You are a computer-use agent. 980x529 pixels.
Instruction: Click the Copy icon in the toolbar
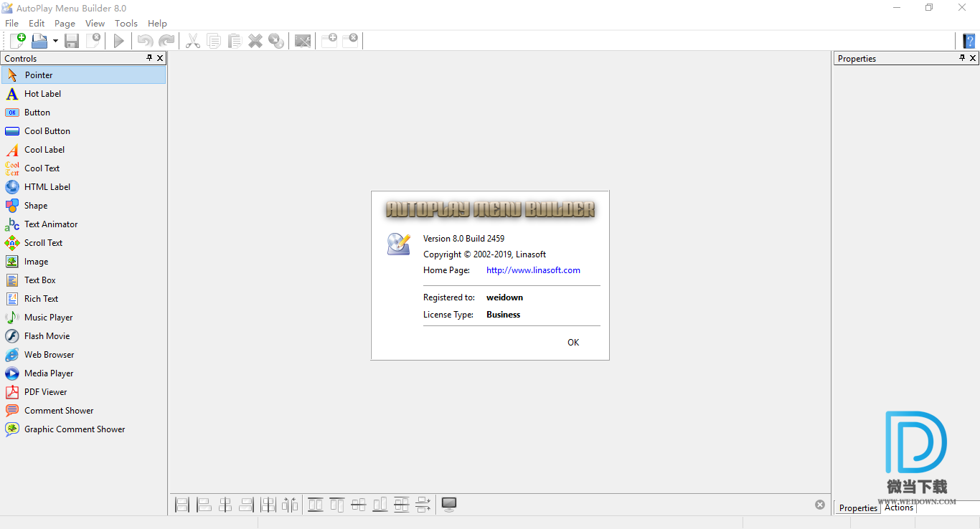tap(214, 41)
